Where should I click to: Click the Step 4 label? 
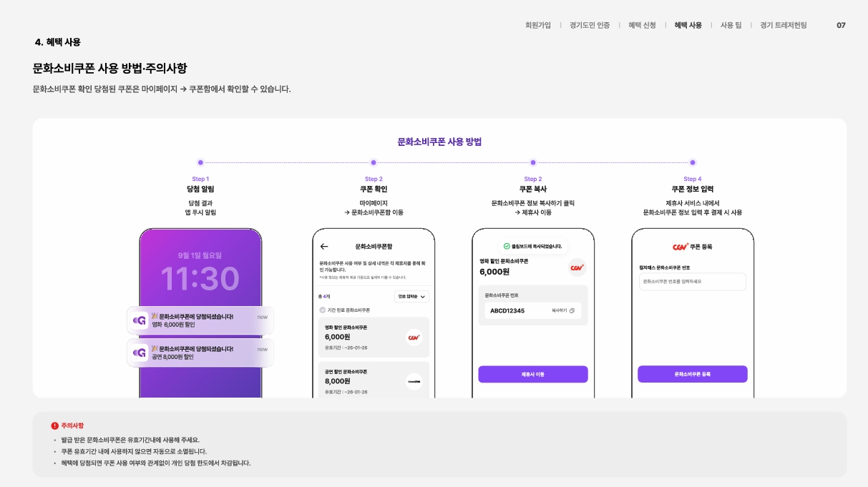click(693, 179)
